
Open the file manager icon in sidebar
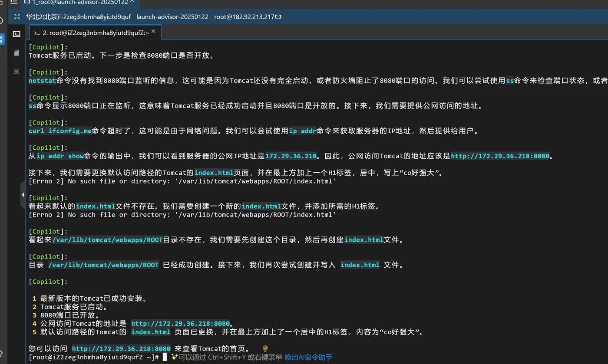click(17, 52)
